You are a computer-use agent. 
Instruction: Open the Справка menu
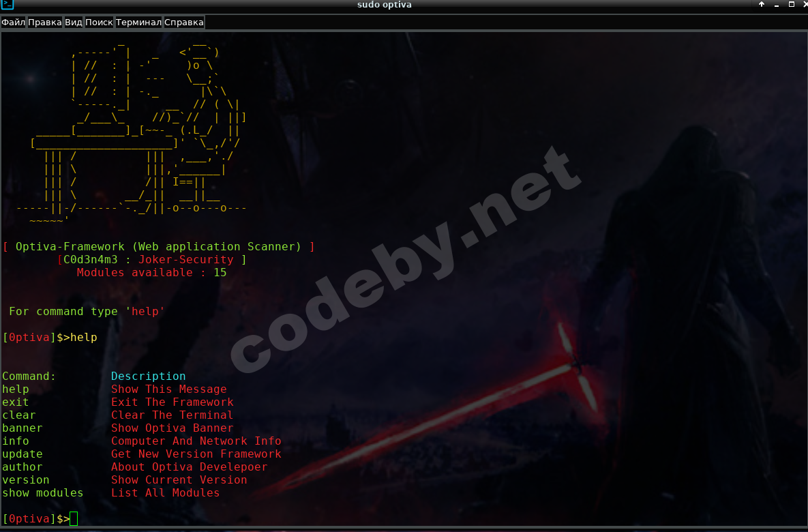pyautogui.click(x=184, y=22)
